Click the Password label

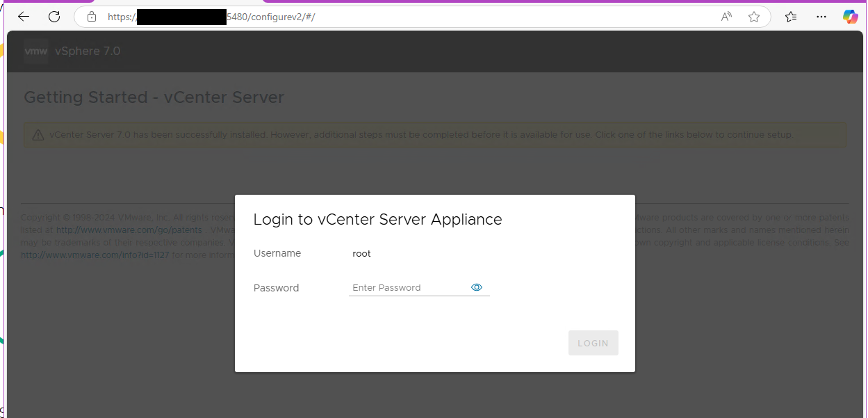pos(276,288)
